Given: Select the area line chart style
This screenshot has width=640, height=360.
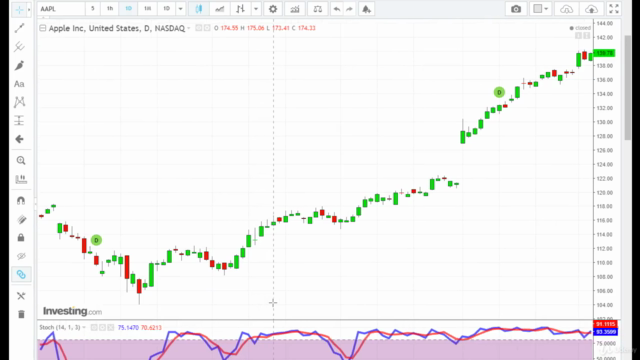Looking at the screenshot, I should point(220,9).
